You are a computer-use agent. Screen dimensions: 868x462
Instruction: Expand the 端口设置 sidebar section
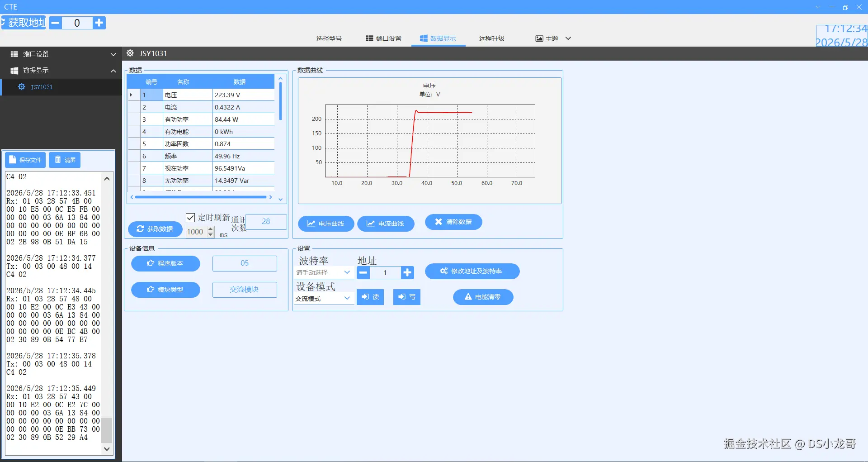click(x=61, y=54)
